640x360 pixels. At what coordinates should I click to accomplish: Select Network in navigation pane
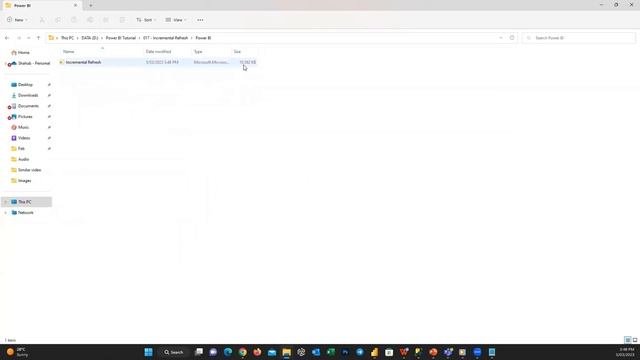26,213
